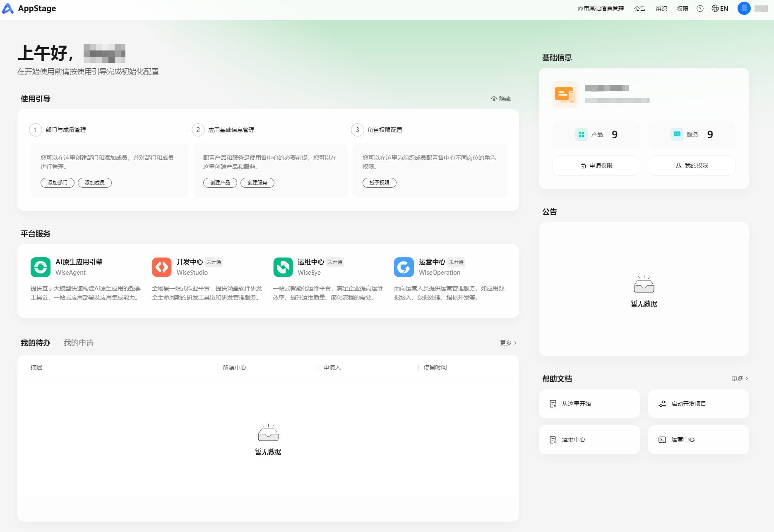The height and width of the screenshot is (532, 774).
Task: Click the AppStage logo icon
Action: pos(8,9)
